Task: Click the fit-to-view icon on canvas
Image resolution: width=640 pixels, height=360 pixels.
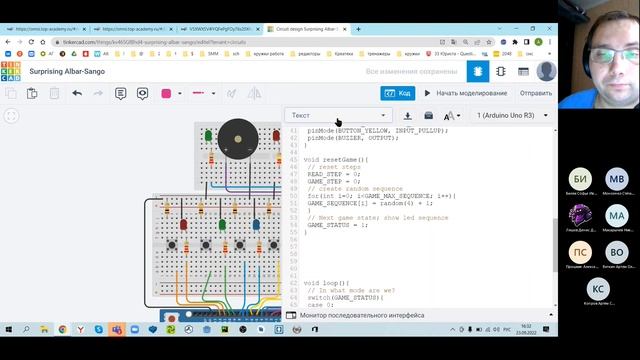Action: [11, 116]
